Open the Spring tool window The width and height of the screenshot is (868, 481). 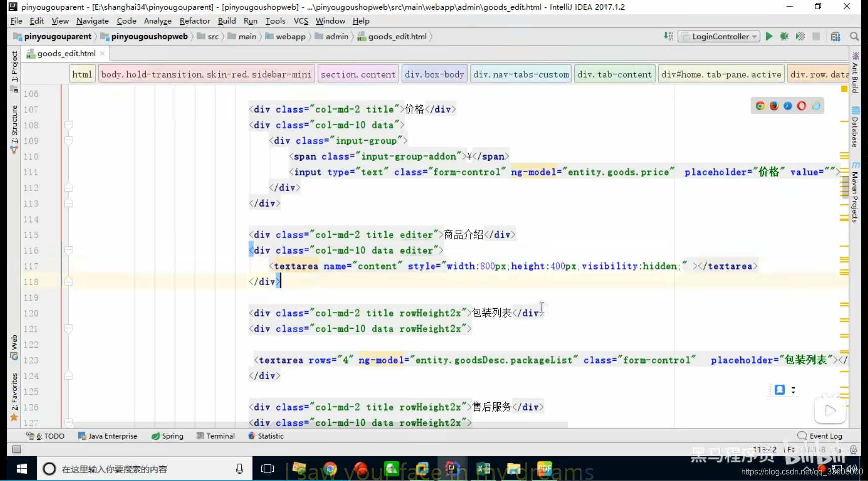tap(167, 436)
